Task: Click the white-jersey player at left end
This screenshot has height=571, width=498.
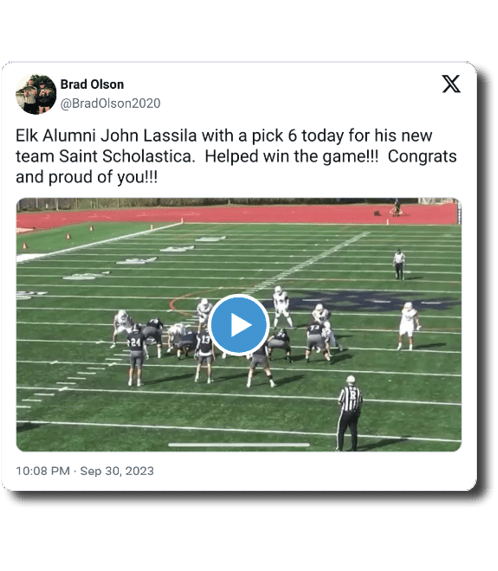Action: pyautogui.click(x=122, y=328)
